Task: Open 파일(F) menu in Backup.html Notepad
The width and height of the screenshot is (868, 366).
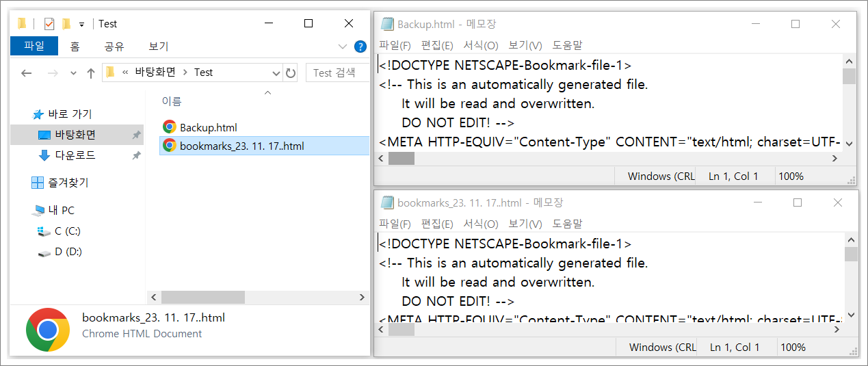Action: coord(395,45)
